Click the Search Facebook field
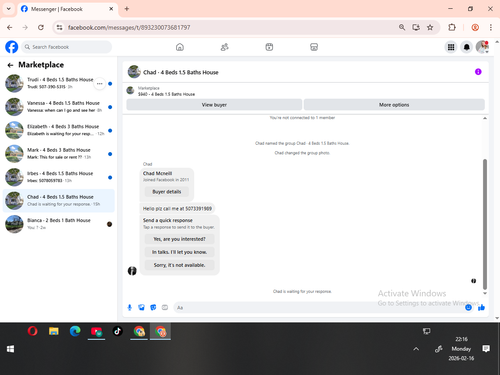 pyautogui.click(x=67, y=47)
